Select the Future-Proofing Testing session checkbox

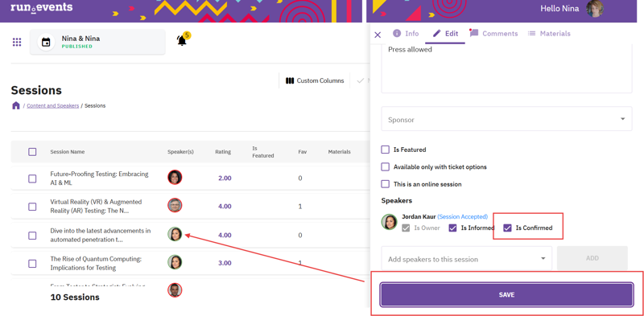coord(32,179)
